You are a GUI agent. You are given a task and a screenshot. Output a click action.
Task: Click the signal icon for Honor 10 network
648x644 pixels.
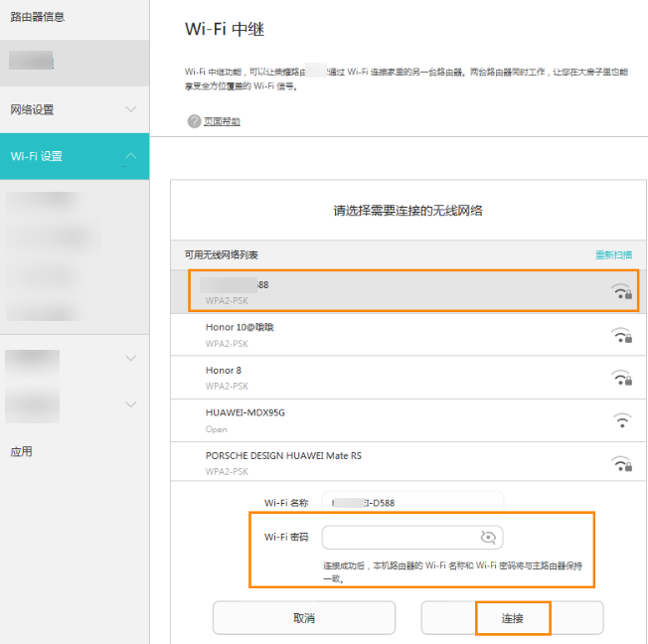coord(622,335)
